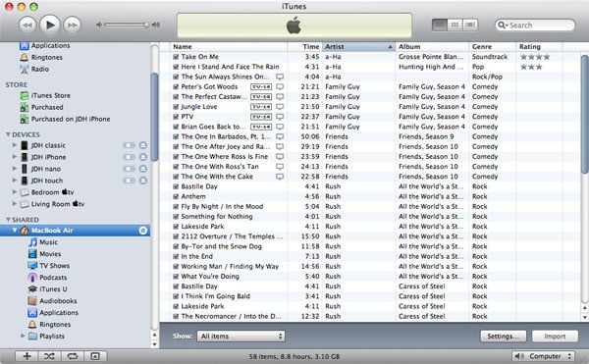Eject the JDH classic device
Image resolution: width=589 pixels, height=364 pixels.
[x=142, y=145]
